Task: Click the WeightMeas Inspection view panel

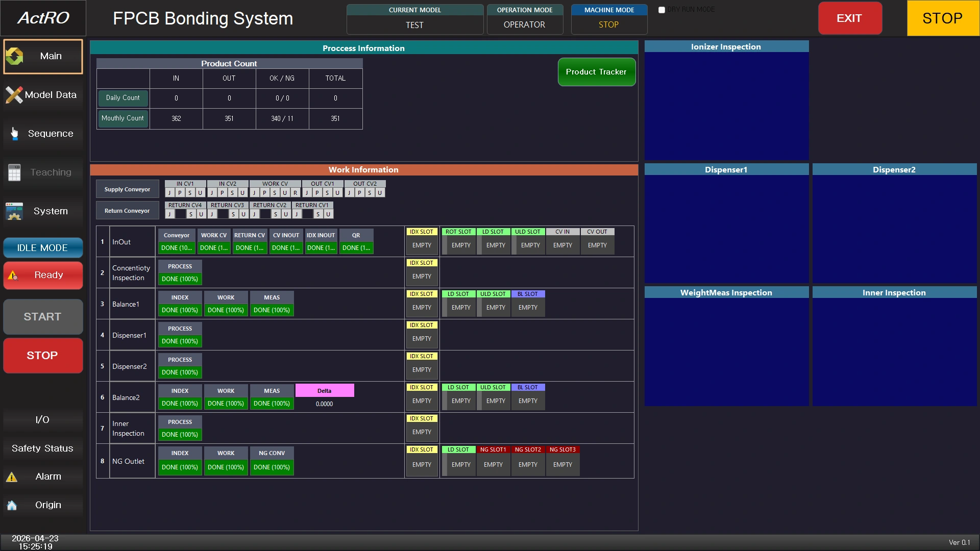Action: coord(727,352)
